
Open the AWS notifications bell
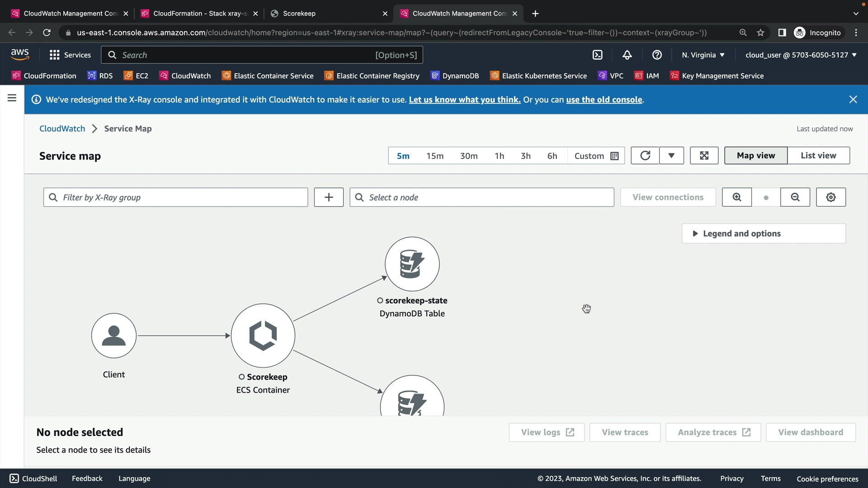click(627, 55)
